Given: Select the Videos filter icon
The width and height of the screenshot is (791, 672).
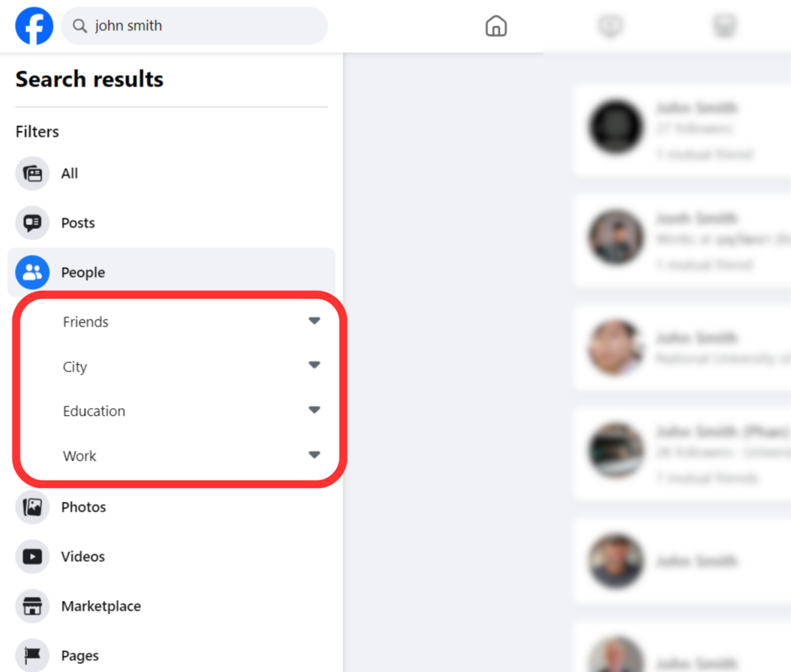Looking at the screenshot, I should coord(32,556).
